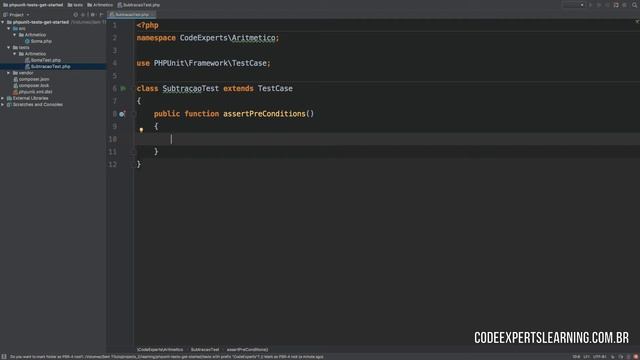This screenshot has width=640, height=360.
Task: Click the run class gutter icon on line 6
Action: 123,88
